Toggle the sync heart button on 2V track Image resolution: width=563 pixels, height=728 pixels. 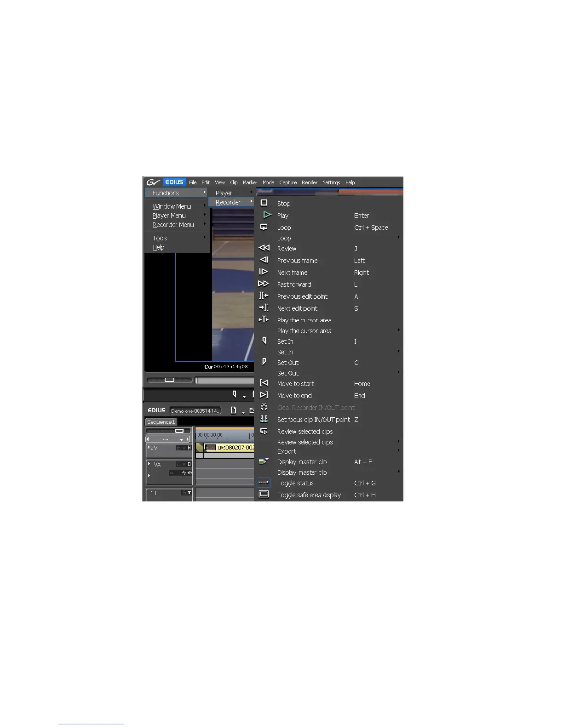(184, 448)
